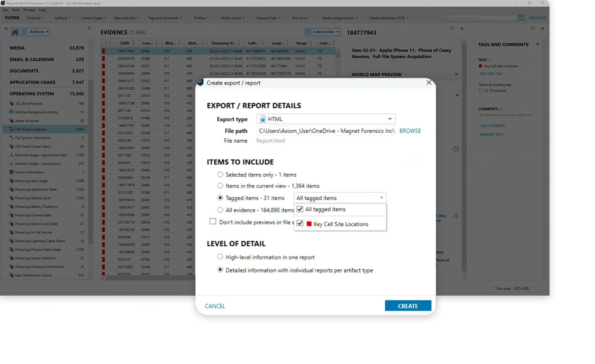This screenshot has height=364, width=595.
Task: Open the Process menu
Action: click(x=29, y=10)
